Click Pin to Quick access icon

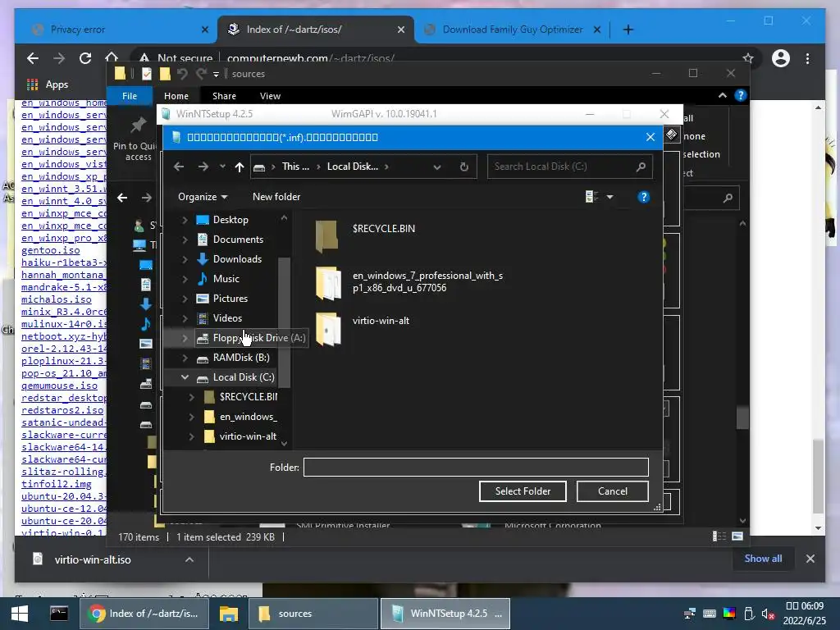[x=138, y=126]
